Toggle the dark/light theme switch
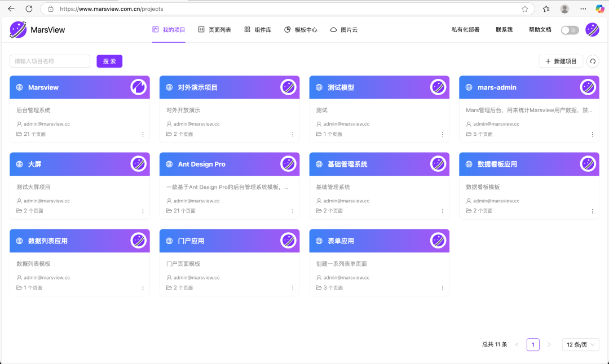Viewport: 609px width, 364px height. [x=570, y=30]
